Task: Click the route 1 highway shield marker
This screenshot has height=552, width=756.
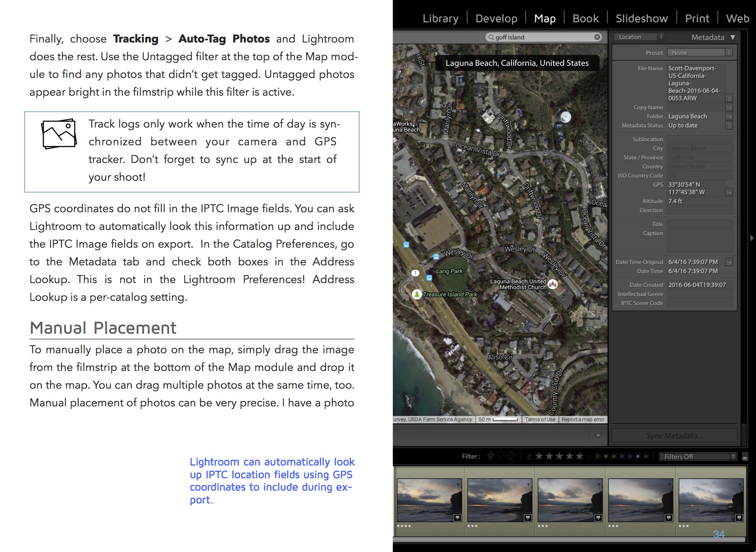Action: [x=415, y=273]
